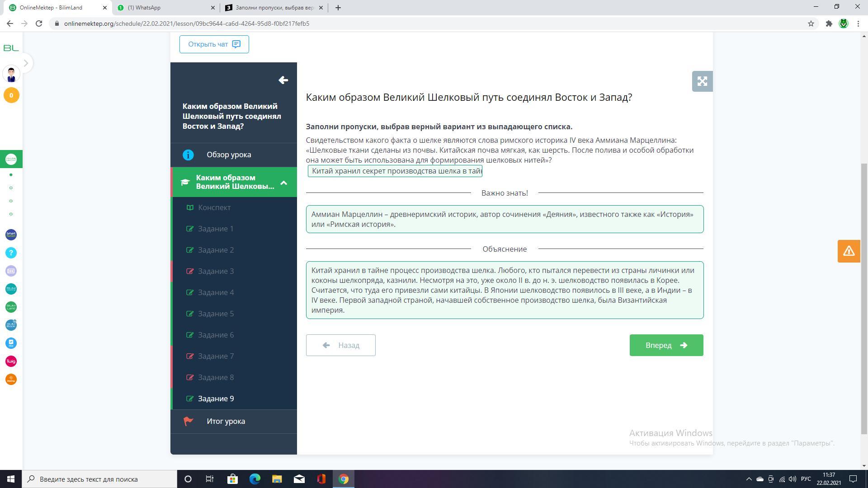868x488 pixels.
Task: Bookmark this page with star icon
Action: [x=811, y=23]
